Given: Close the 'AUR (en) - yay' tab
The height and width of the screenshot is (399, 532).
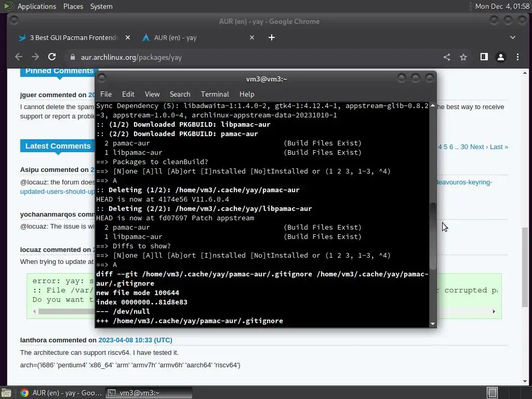Looking at the screenshot, I should 252,37.
